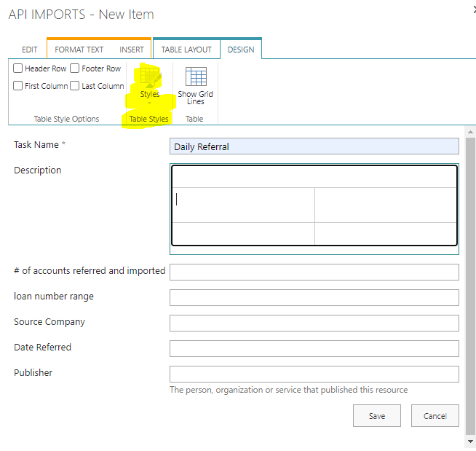Open the Styles table gallery icon
The height and width of the screenshot is (451, 476).
tap(150, 77)
